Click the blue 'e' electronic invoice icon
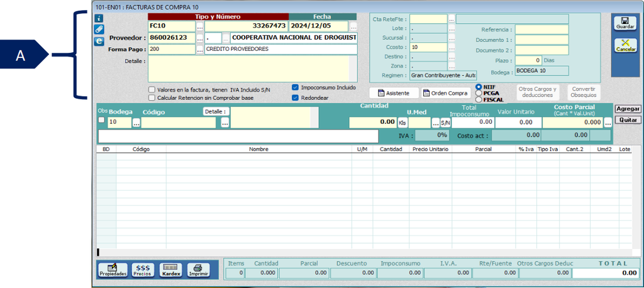The height and width of the screenshot is (288, 644). (99, 41)
